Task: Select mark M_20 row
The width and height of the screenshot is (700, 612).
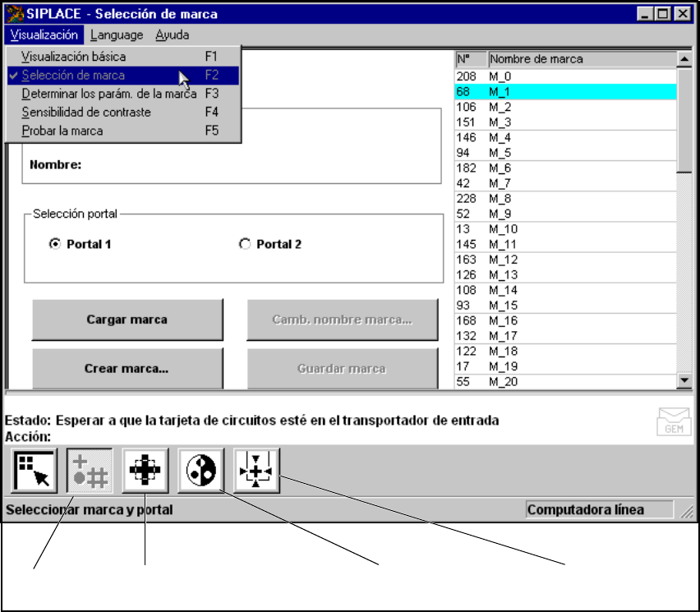Action: [x=565, y=381]
